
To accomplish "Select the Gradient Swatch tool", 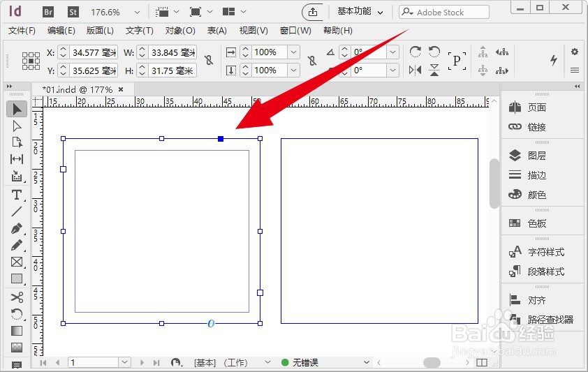I will point(17,331).
